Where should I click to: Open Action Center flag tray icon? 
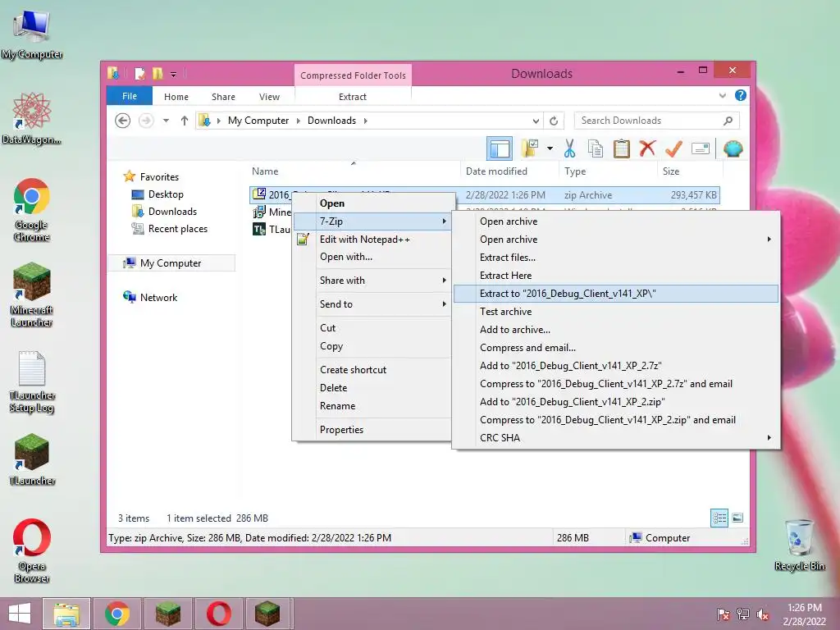tap(723, 614)
